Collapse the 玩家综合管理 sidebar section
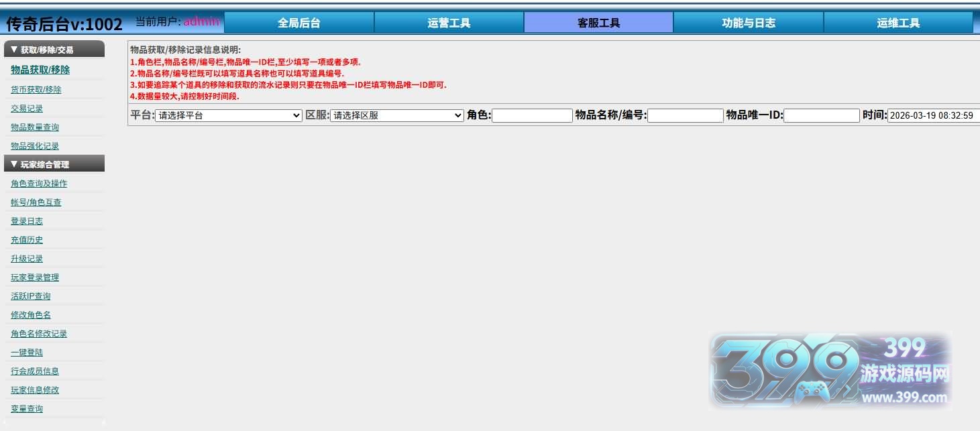The width and height of the screenshot is (980, 431). (54, 164)
